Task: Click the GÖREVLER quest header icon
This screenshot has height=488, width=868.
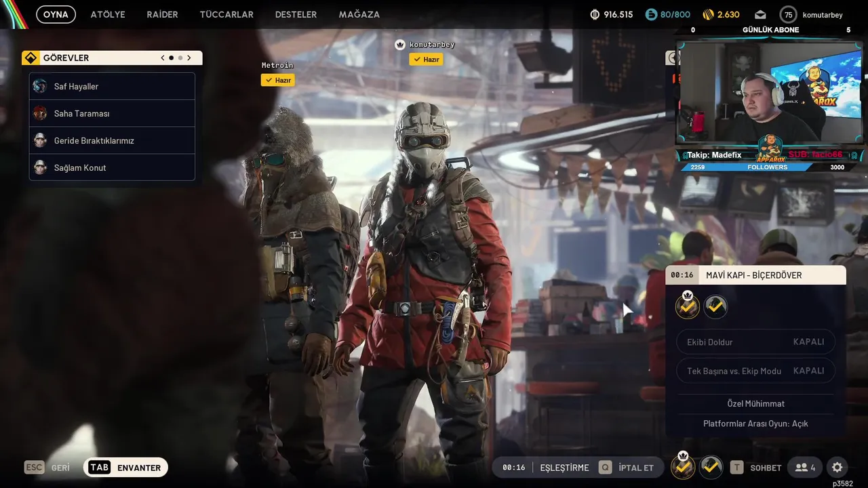Action: [31, 58]
